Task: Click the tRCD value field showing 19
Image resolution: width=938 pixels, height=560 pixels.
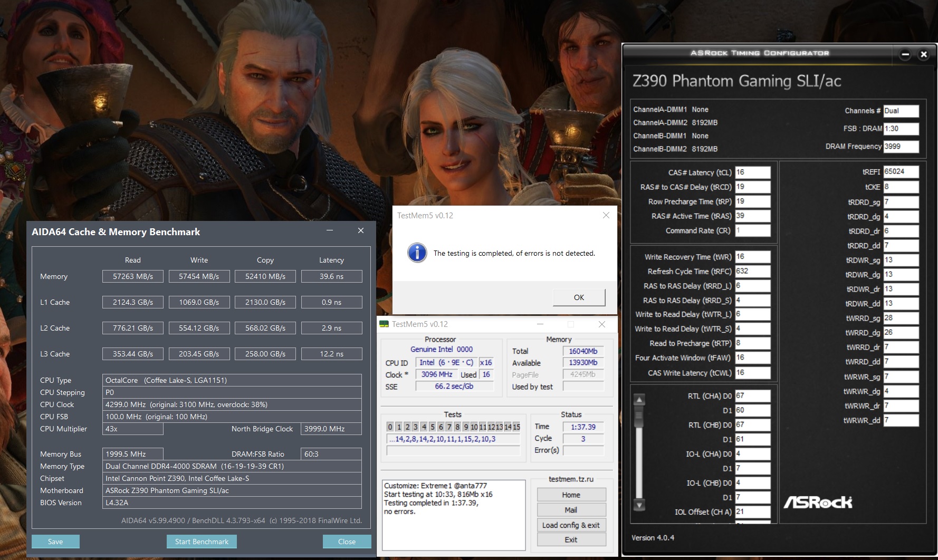Action: 753,187
